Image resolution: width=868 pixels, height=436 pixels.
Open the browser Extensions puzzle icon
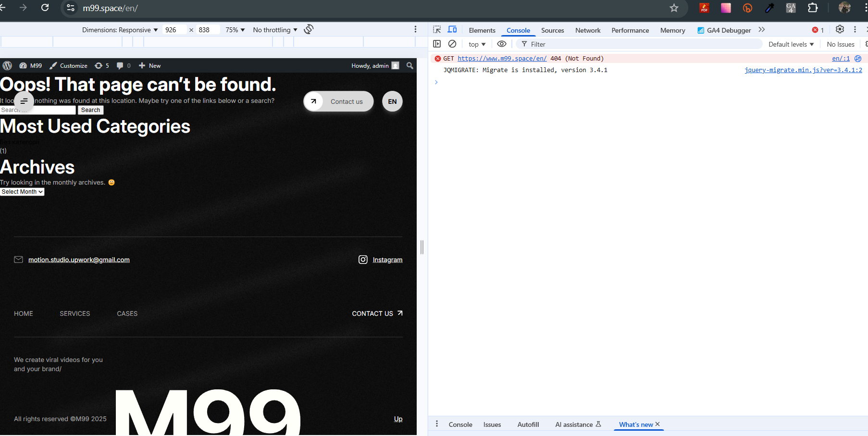click(x=813, y=8)
